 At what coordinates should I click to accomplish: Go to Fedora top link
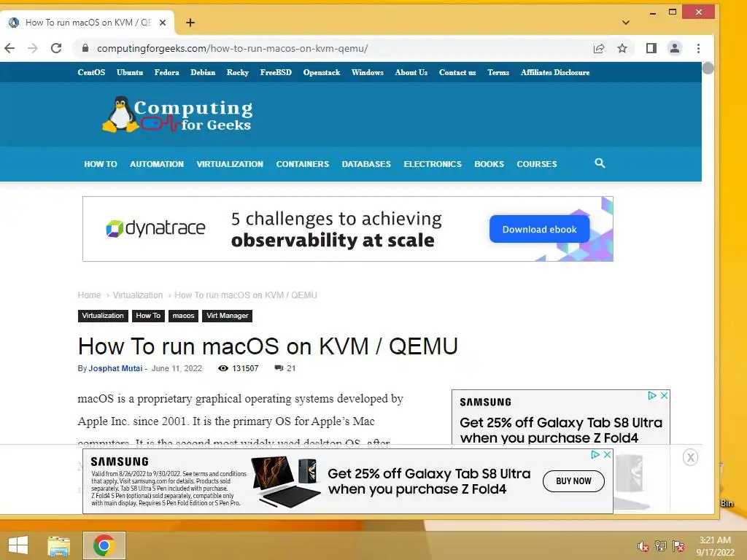(x=167, y=72)
